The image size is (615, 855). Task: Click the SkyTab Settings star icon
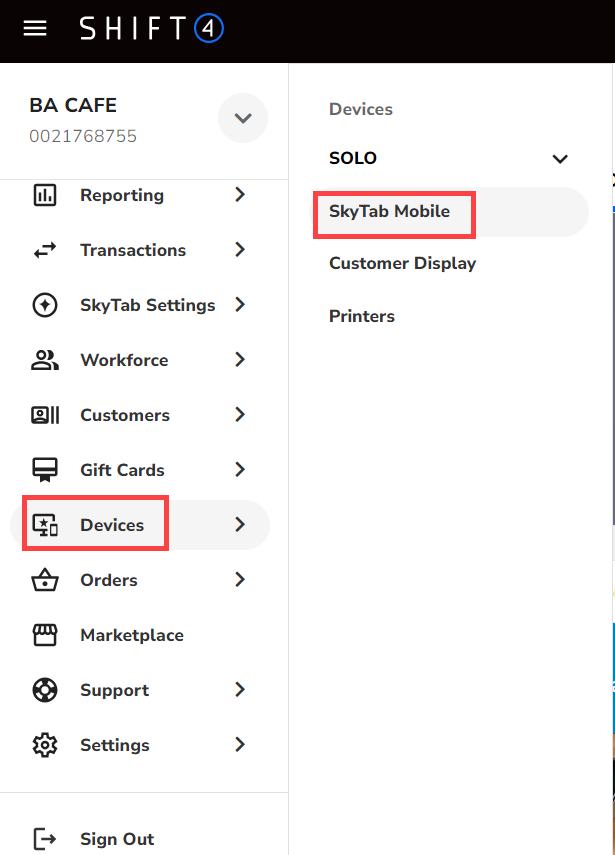click(45, 305)
